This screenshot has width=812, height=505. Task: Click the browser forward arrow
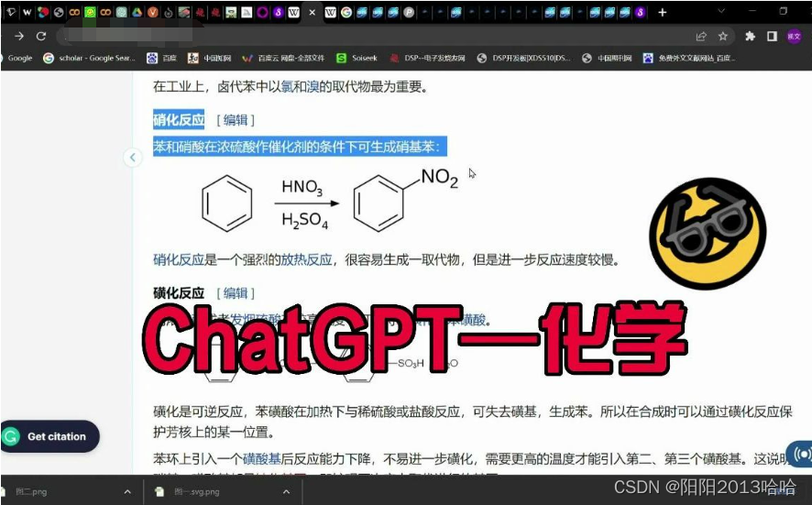(x=19, y=36)
